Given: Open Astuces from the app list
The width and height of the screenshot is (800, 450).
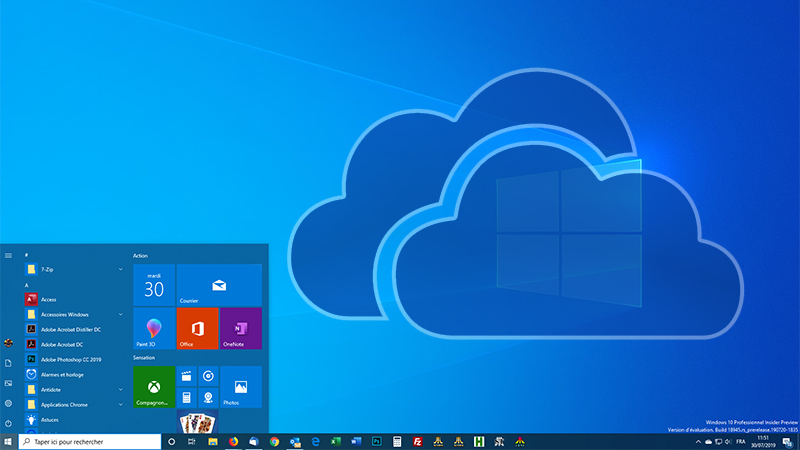Looking at the screenshot, I should click(75, 420).
